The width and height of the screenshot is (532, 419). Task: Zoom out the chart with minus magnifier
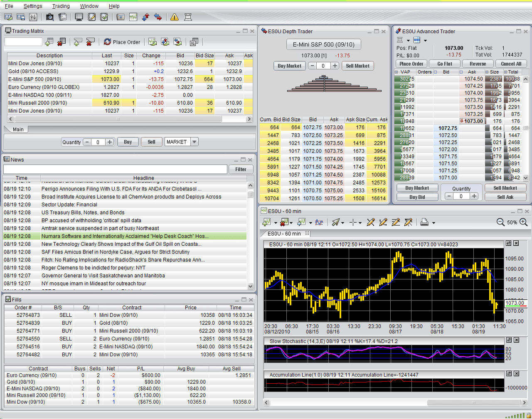500,222
